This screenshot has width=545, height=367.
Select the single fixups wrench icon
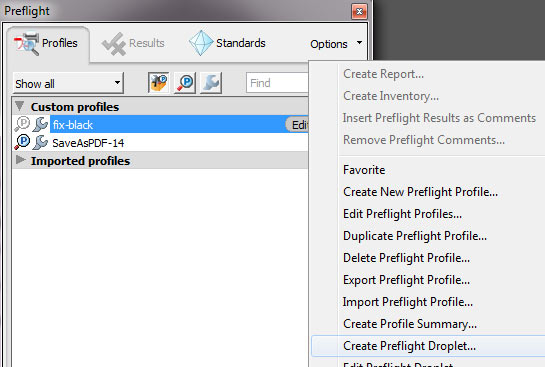pyautogui.click(x=211, y=83)
